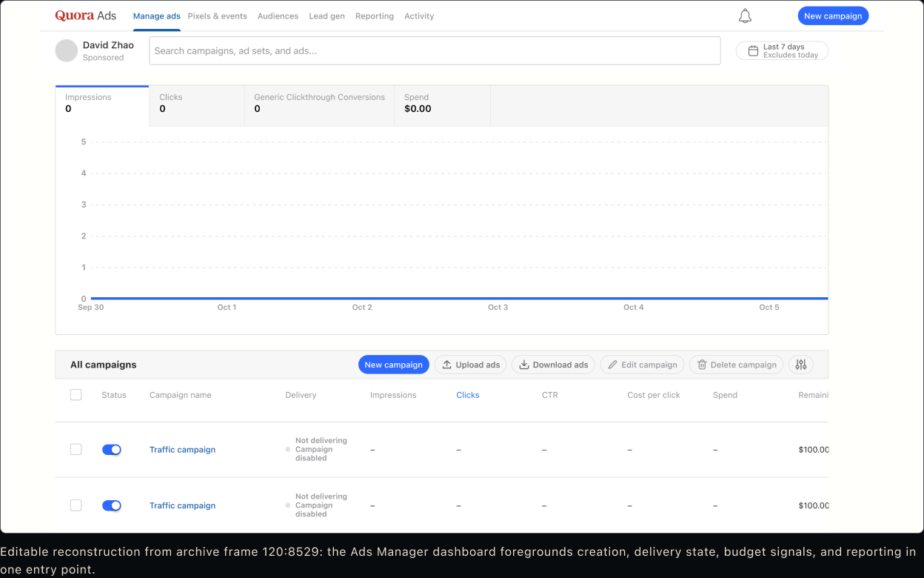This screenshot has width=924, height=578.
Task: Check the first Traffic campaign row checkbox
Action: click(x=76, y=449)
